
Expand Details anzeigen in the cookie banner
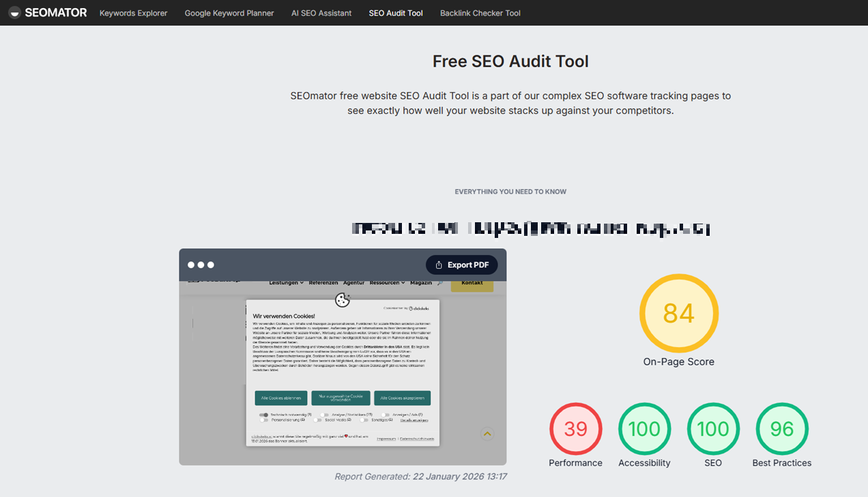click(x=415, y=421)
